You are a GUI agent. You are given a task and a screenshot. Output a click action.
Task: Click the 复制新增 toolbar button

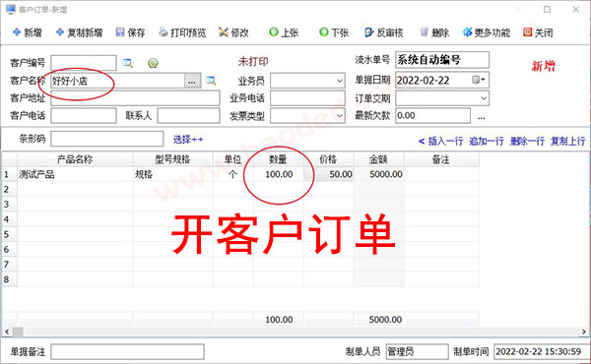point(79,32)
